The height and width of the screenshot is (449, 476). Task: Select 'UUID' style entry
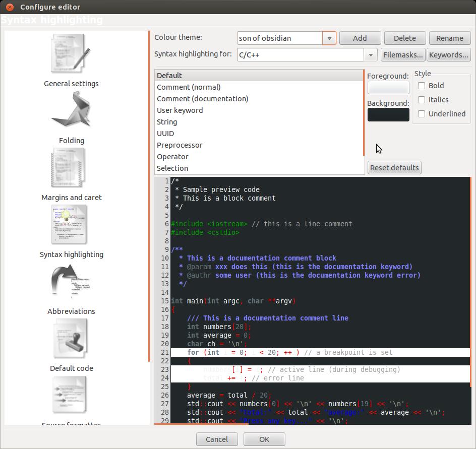(x=259, y=134)
